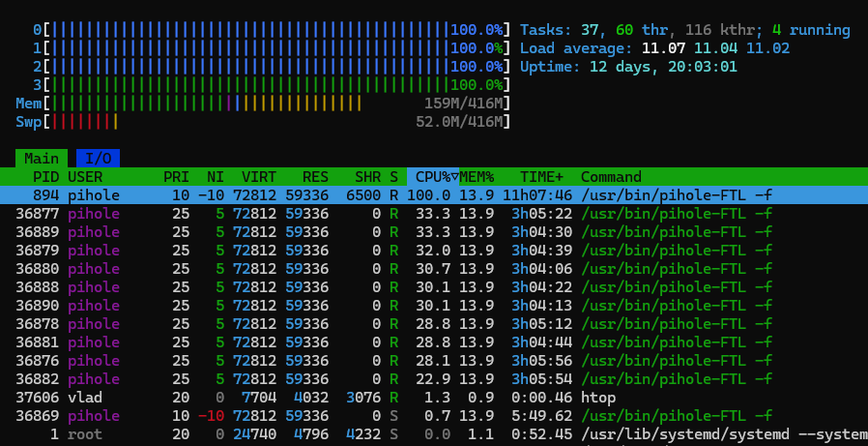868x446 pixels.
Task: Click the green CPU 3 usage meter
Action: point(272,85)
